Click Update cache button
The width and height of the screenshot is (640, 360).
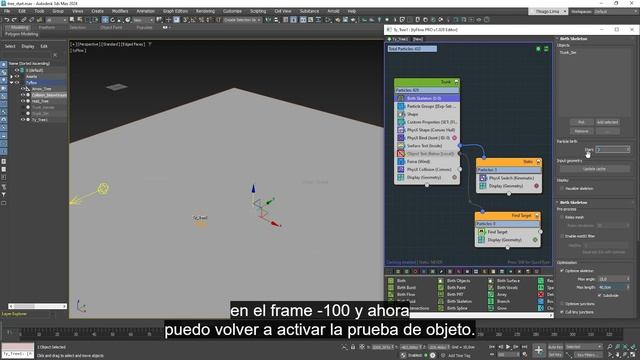pyautogui.click(x=594, y=169)
